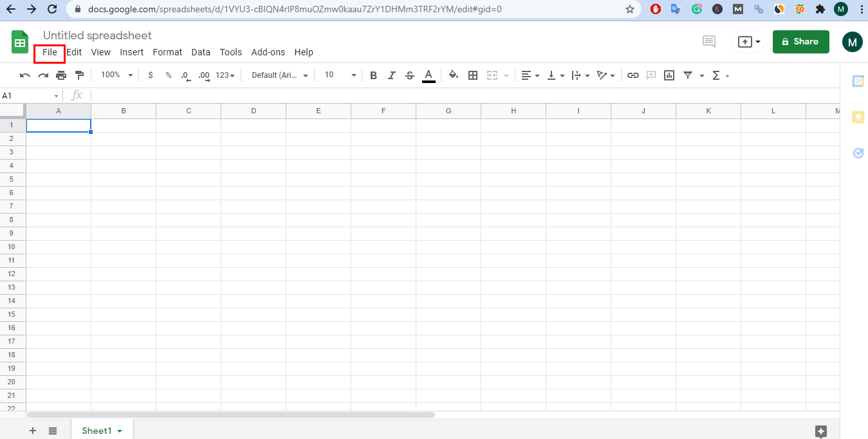
Task: Open the Add-ons menu
Action: pyautogui.click(x=268, y=52)
